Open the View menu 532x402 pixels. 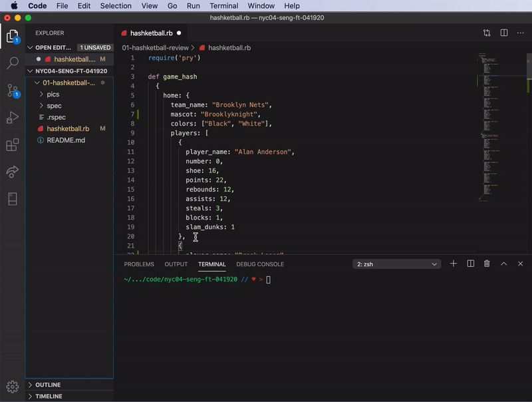149,6
